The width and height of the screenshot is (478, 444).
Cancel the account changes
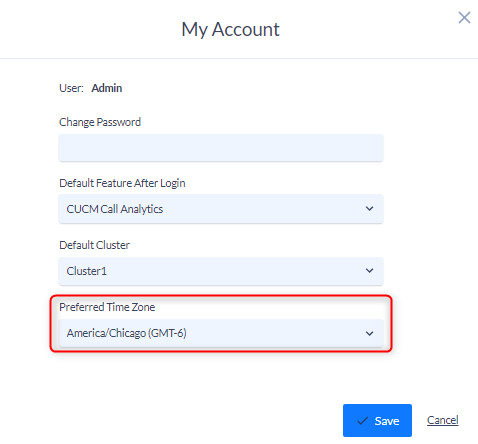443,420
